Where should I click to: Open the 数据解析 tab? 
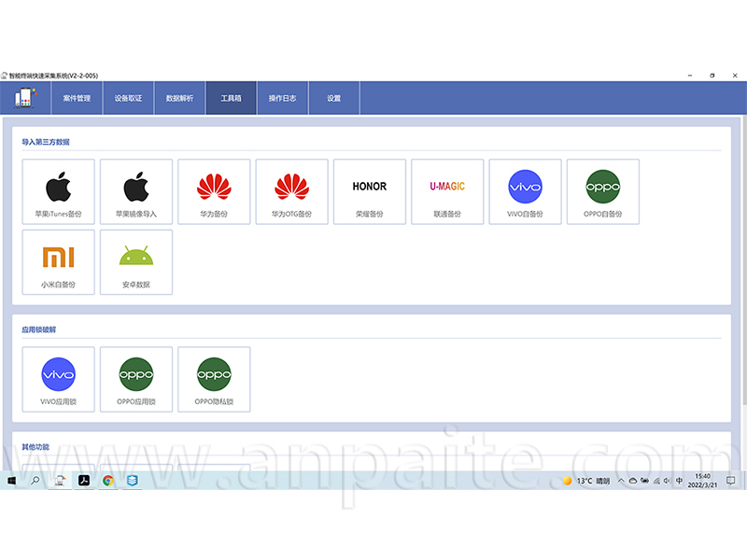pyautogui.click(x=179, y=98)
